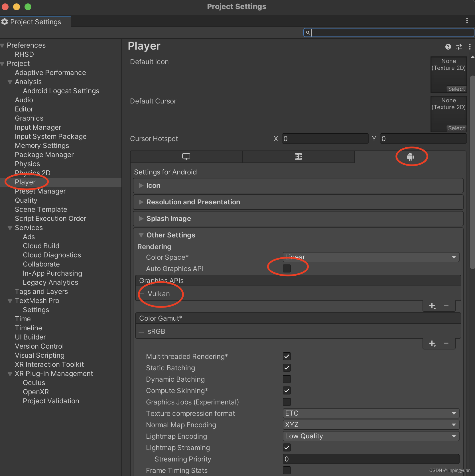Enable Frame Timing Stats checkbox
The width and height of the screenshot is (475, 476).
pos(287,470)
